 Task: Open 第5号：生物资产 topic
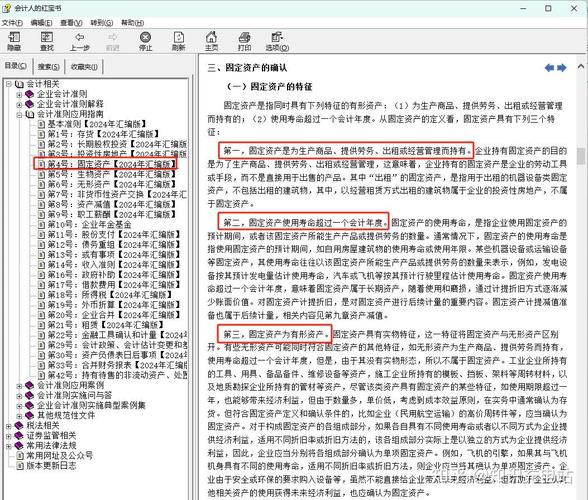[x=111, y=174]
